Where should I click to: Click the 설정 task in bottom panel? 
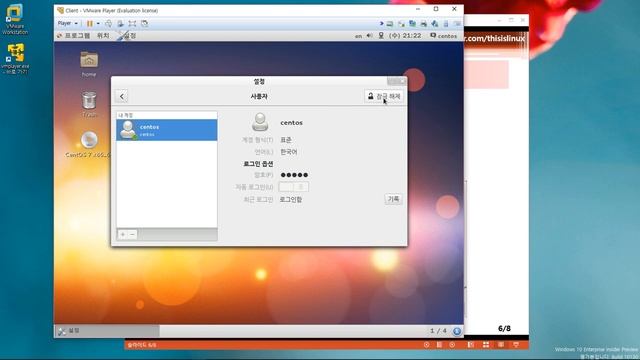107,331
